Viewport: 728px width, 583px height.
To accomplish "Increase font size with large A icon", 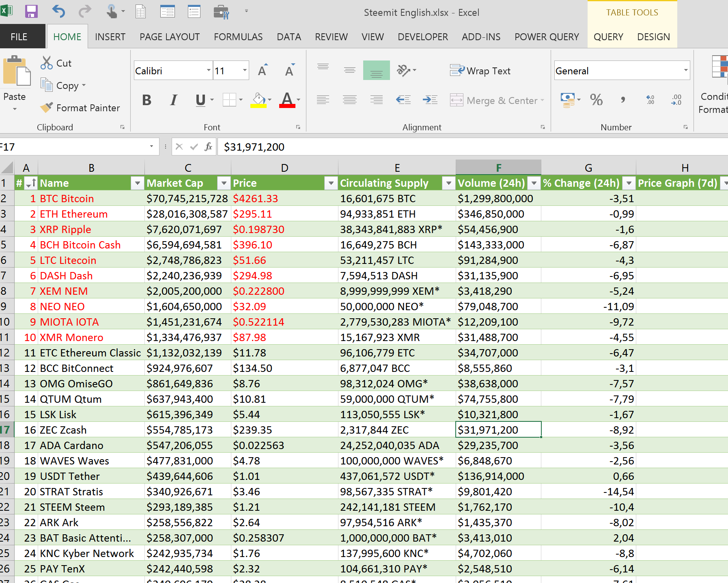I will coord(263,71).
